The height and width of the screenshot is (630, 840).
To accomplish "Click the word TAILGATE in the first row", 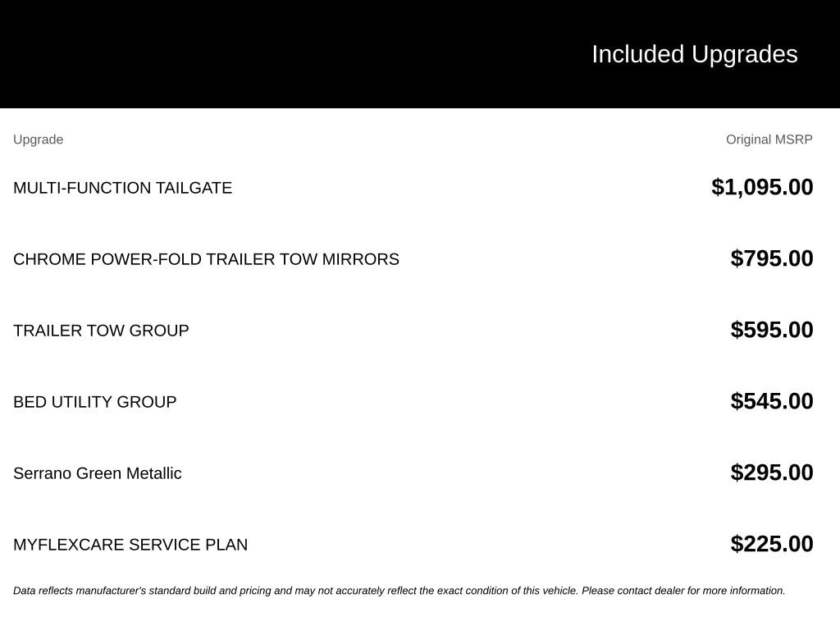I will (x=194, y=188).
